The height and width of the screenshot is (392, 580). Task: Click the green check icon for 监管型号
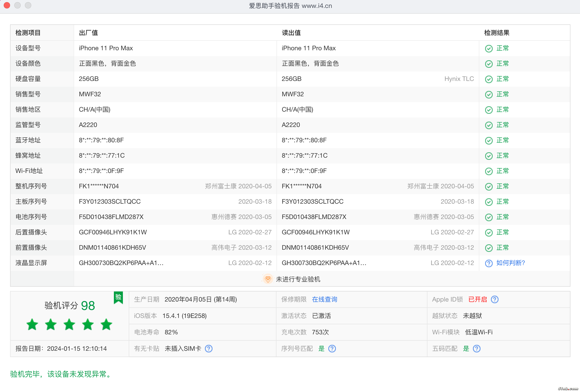[489, 125]
